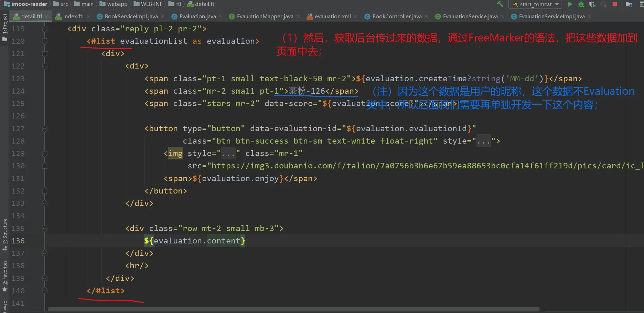Start debugging with the green bug icon
The image size is (644, 313).
[x=581, y=4]
